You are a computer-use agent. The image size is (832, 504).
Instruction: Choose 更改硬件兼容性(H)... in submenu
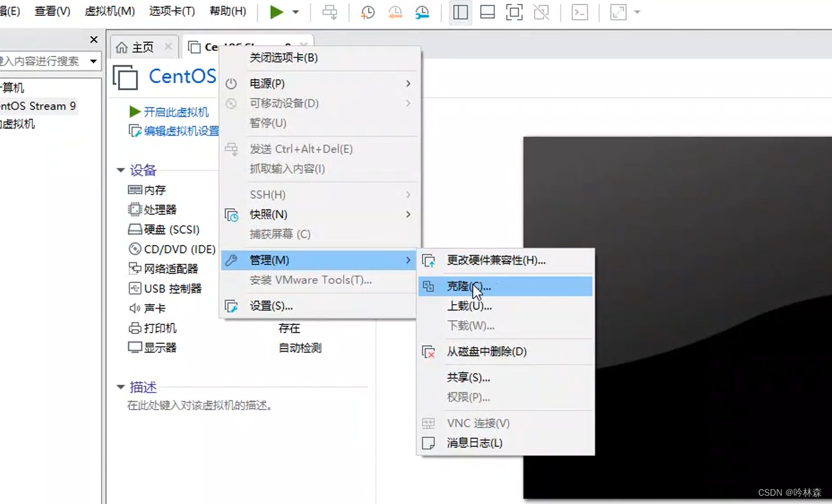pos(506,260)
